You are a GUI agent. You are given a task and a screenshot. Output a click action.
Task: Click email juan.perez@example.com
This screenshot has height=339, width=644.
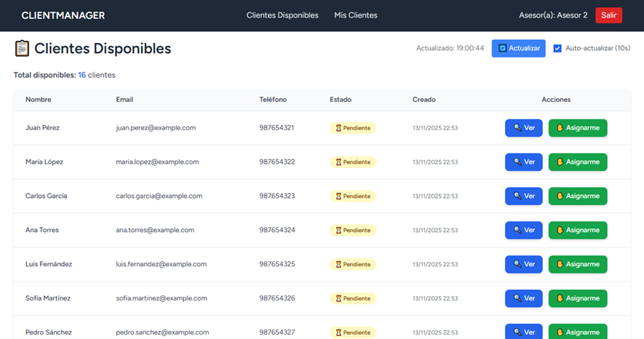pyautogui.click(x=156, y=128)
